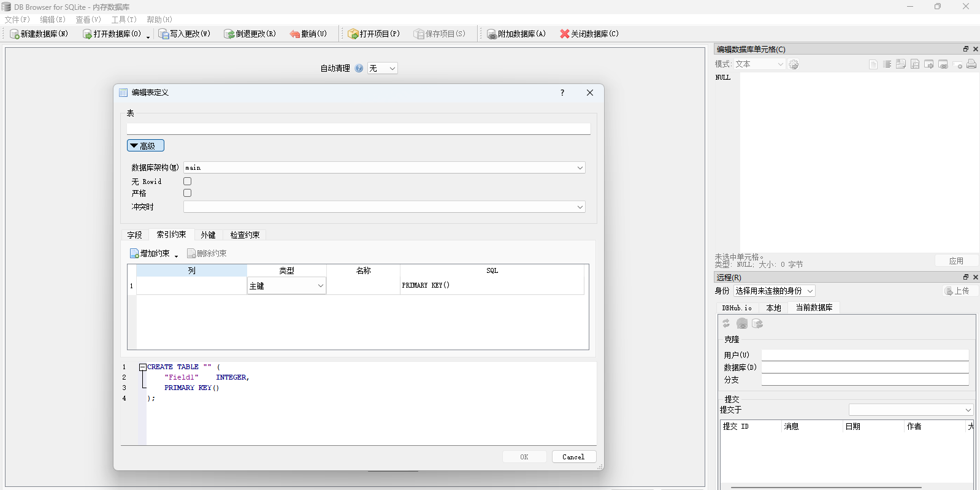This screenshot has height=490, width=980.
Task: Click the refresh arrows icon in the Remote (远程) panel
Action: coord(727,324)
